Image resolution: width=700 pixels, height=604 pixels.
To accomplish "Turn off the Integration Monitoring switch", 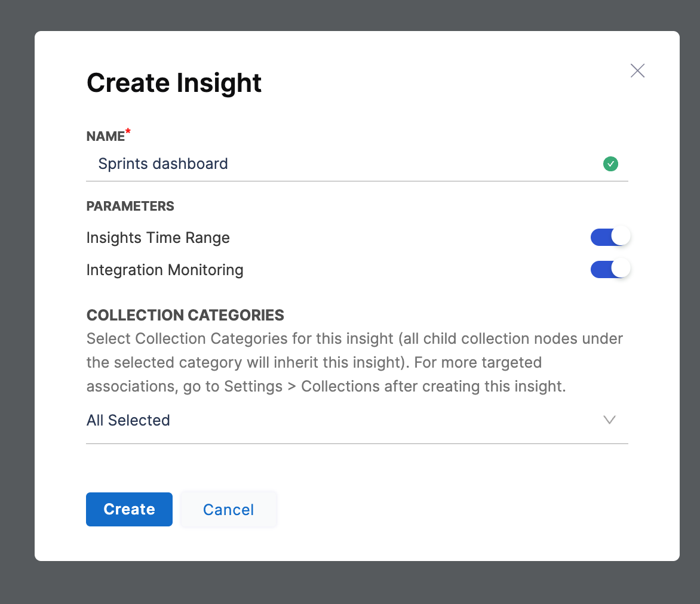I will click(x=610, y=269).
